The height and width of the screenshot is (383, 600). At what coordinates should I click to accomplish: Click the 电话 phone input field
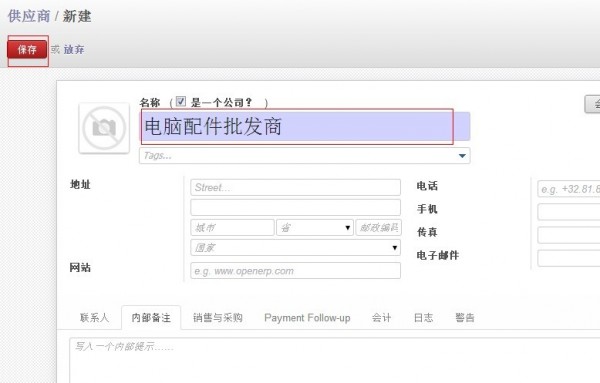click(x=569, y=189)
